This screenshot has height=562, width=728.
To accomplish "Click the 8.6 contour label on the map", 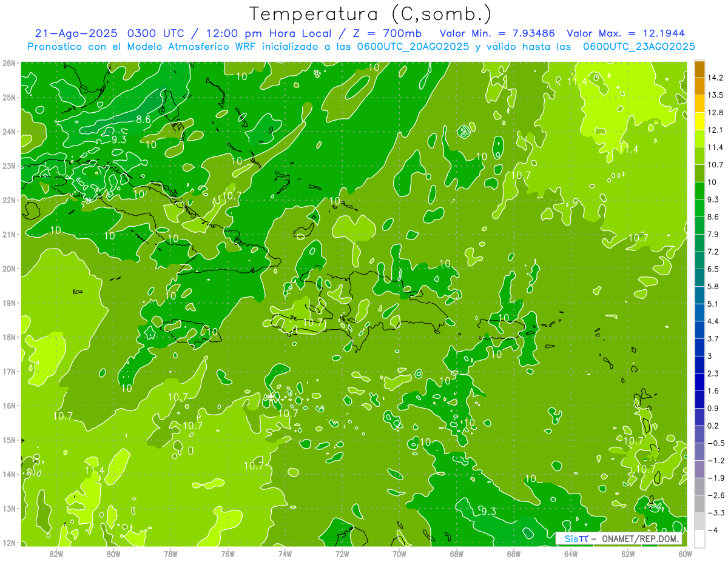I will coord(143,119).
